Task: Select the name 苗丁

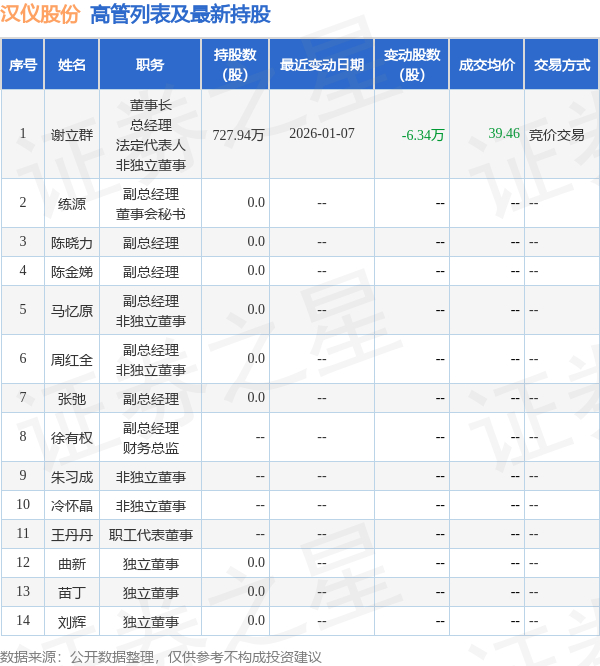Action: click(x=72, y=593)
